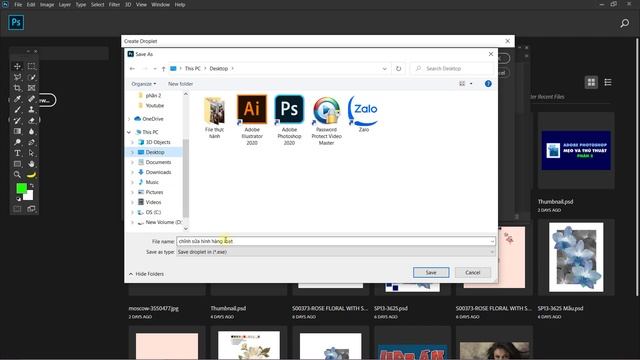Viewport: 640px width, 360px height.
Task: Open the white background color picker
Action: tap(29, 196)
